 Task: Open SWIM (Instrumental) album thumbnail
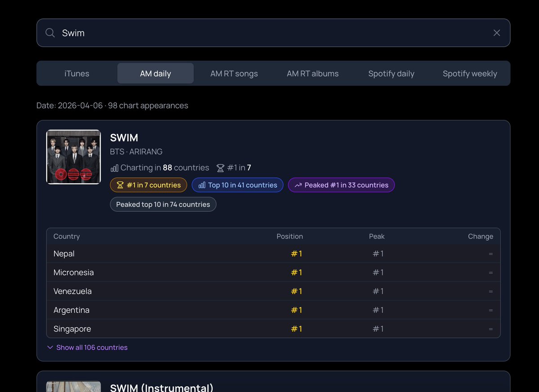74,387
